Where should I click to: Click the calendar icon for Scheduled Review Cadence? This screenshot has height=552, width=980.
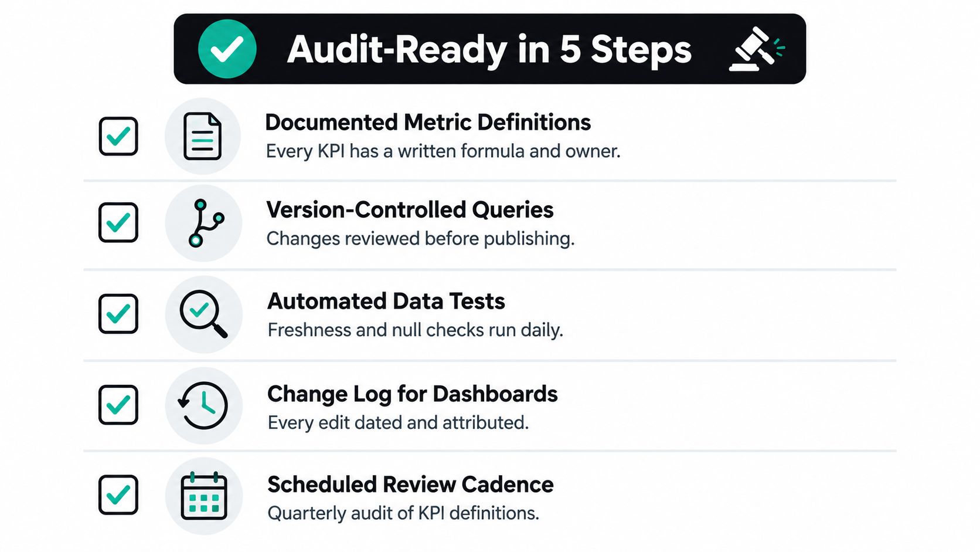[x=203, y=496]
